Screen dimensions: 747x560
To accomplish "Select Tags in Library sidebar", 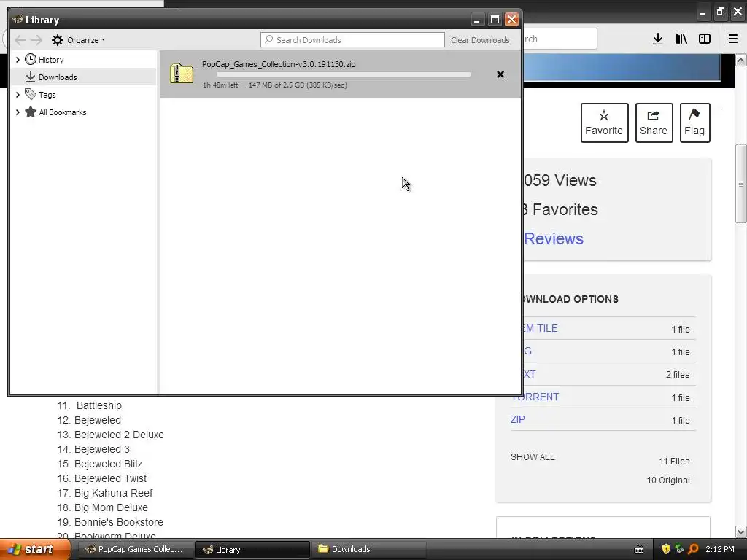I will [47, 95].
